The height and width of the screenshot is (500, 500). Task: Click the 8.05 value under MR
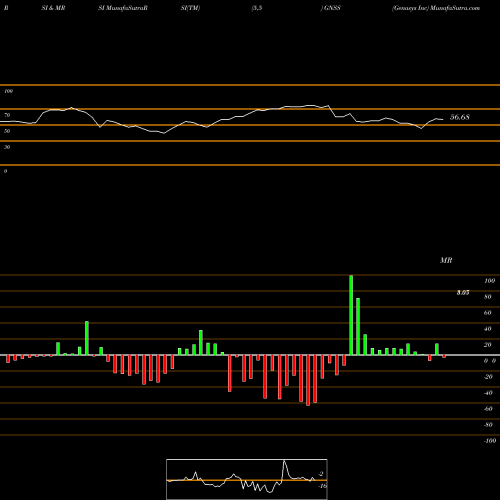coord(463,292)
